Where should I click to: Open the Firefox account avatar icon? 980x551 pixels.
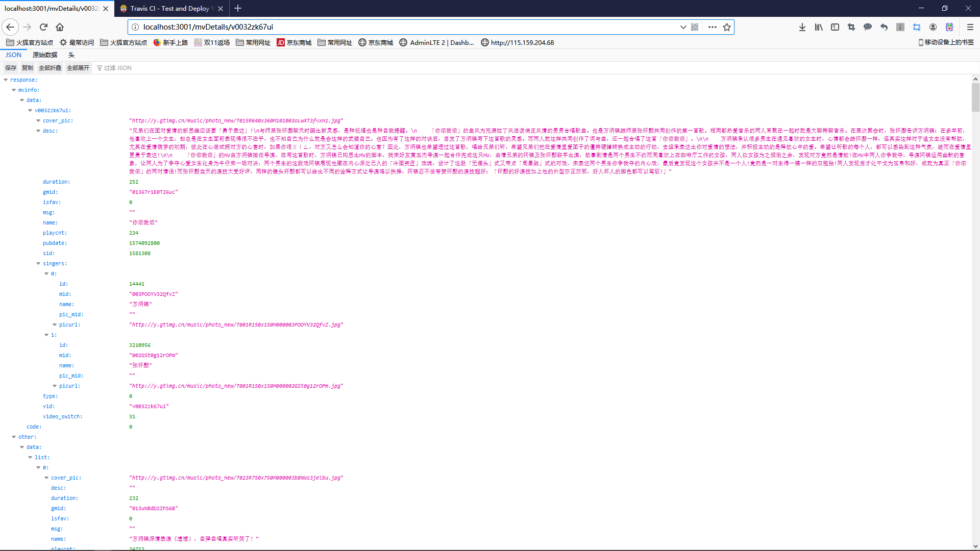933,27
